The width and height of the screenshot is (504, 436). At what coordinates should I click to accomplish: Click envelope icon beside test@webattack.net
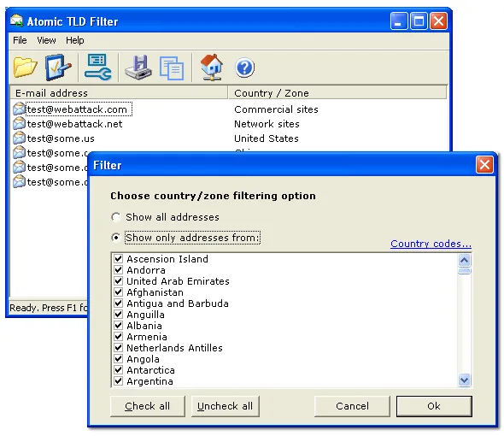19,124
